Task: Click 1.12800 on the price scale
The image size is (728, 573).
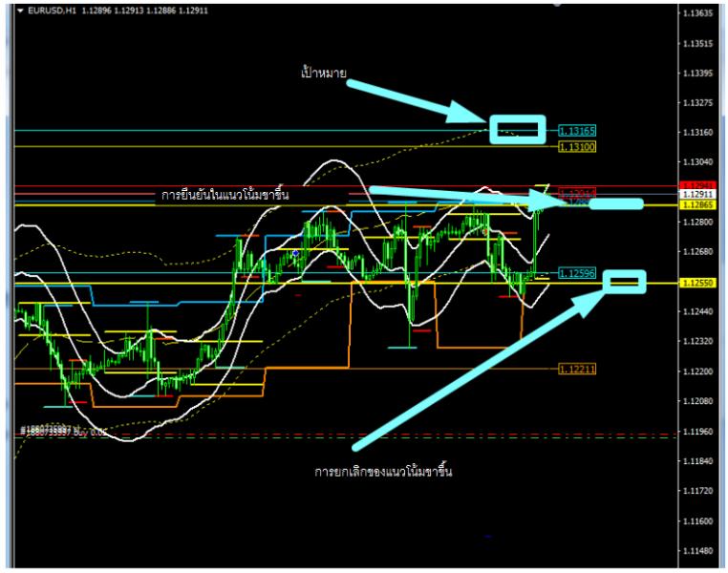Action: (x=697, y=223)
